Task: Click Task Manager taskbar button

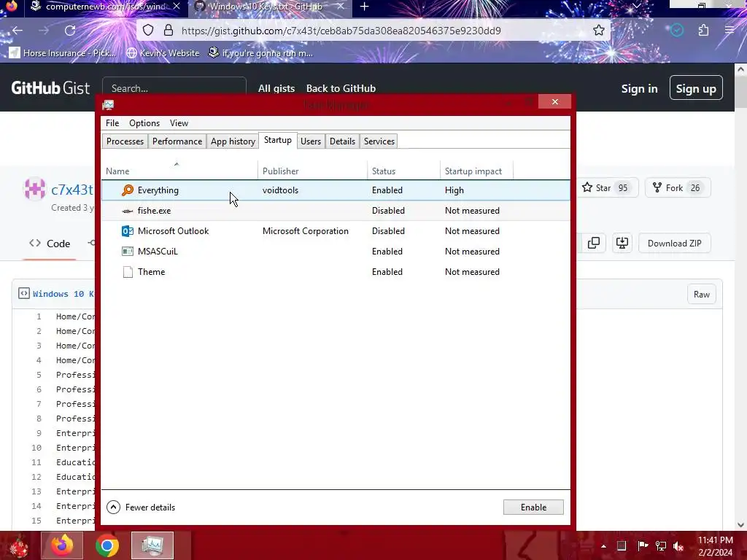Action: coord(152,545)
